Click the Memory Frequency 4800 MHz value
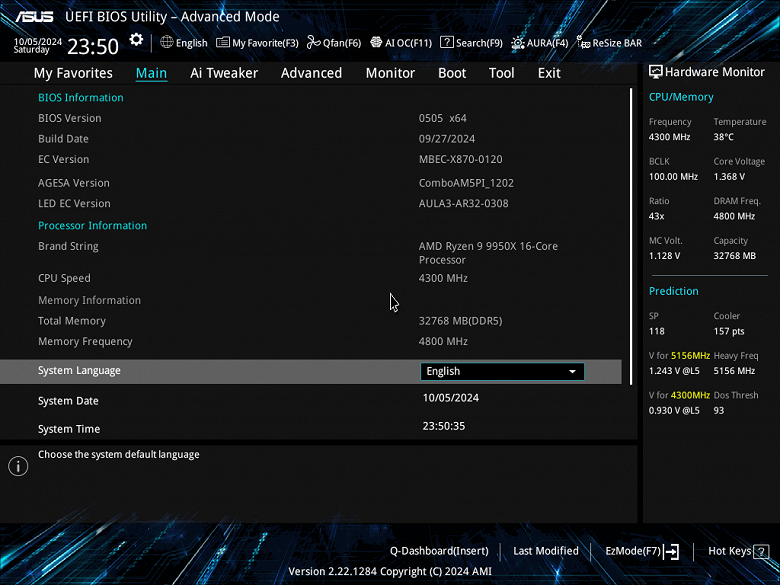 coord(443,341)
